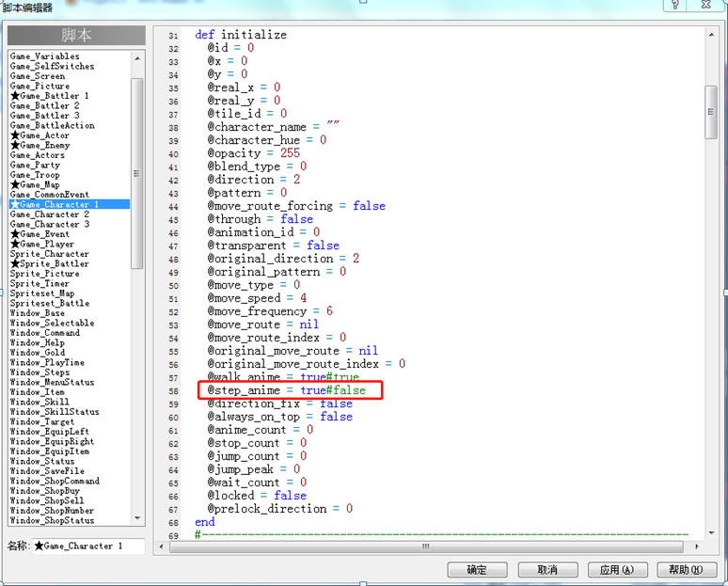Select starred Game_Player script

tap(42, 244)
